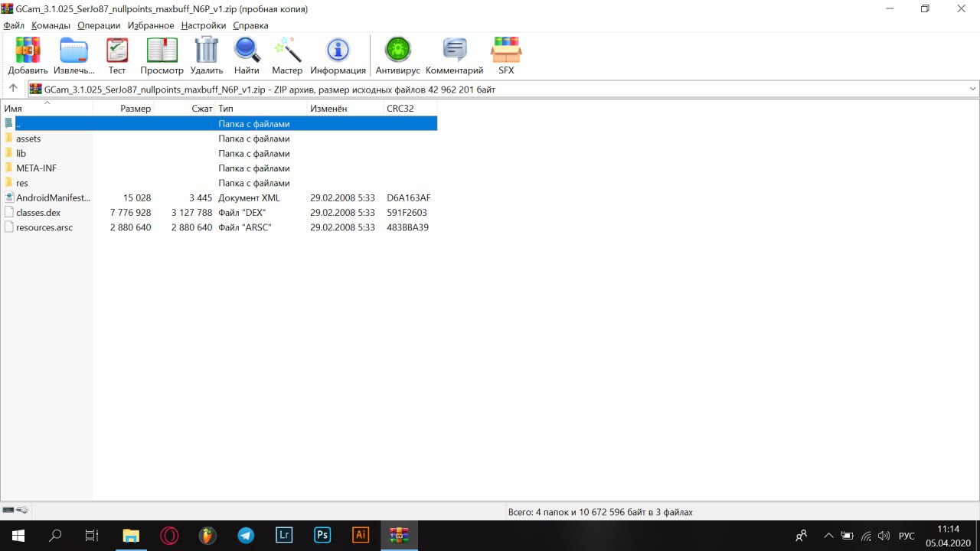
Task: Click the drive and key icon in the status bar
Action: tap(15, 510)
